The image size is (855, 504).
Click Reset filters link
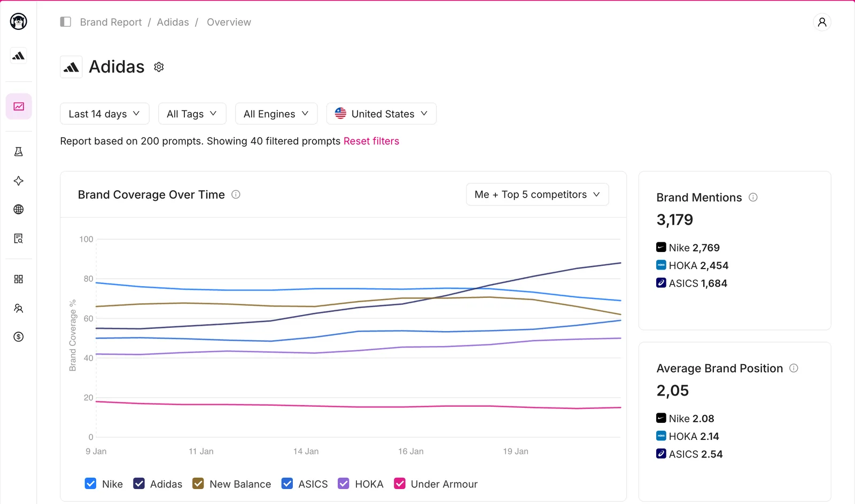pos(371,141)
